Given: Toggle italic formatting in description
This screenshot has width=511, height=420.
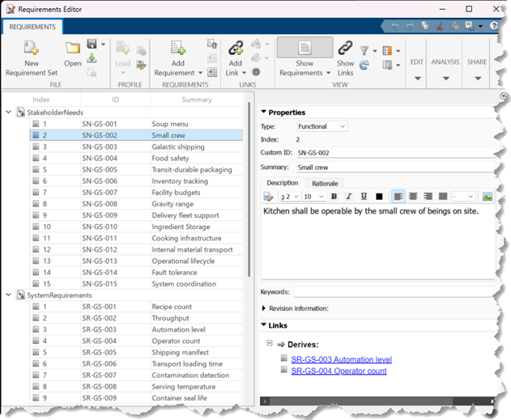Looking at the screenshot, I should click(x=349, y=197).
